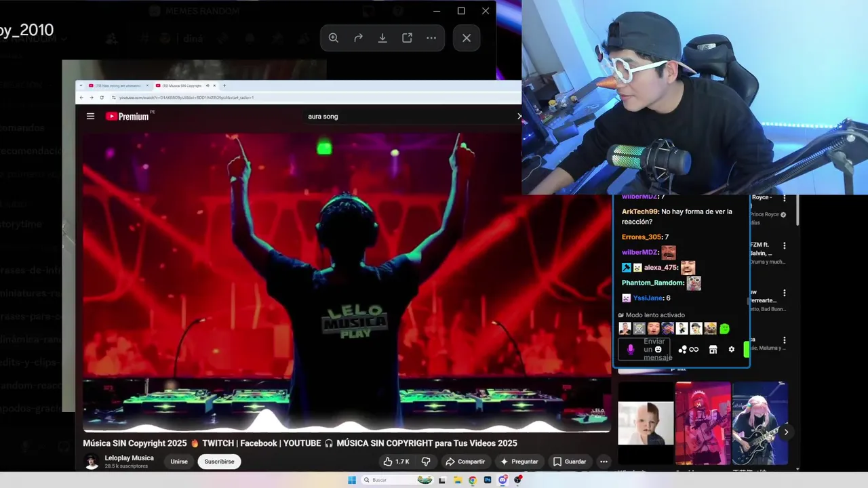
Task: Click the 'Enviar un mensaje' chat field
Action: coord(644,349)
